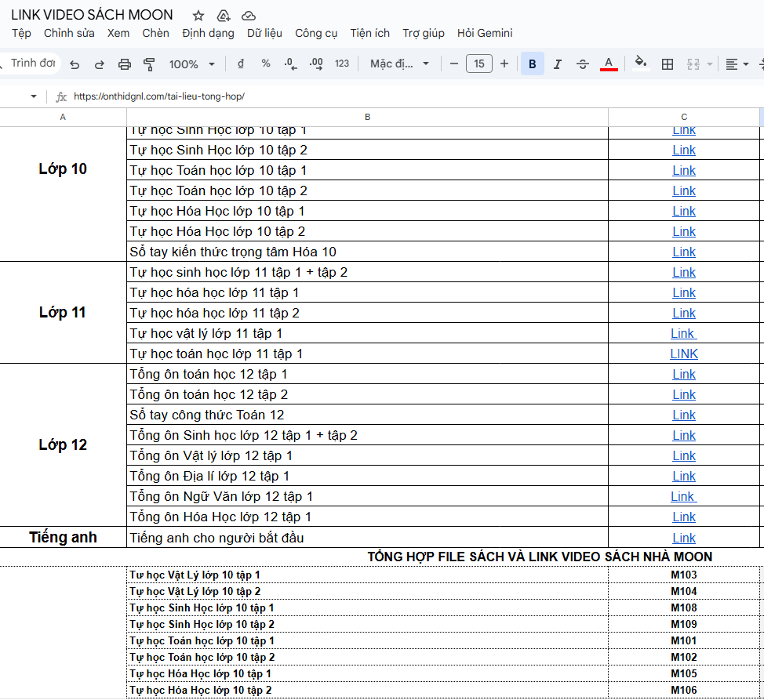Open the 100% zoom dropdown
Screen dimensions: 764x700
192,64
